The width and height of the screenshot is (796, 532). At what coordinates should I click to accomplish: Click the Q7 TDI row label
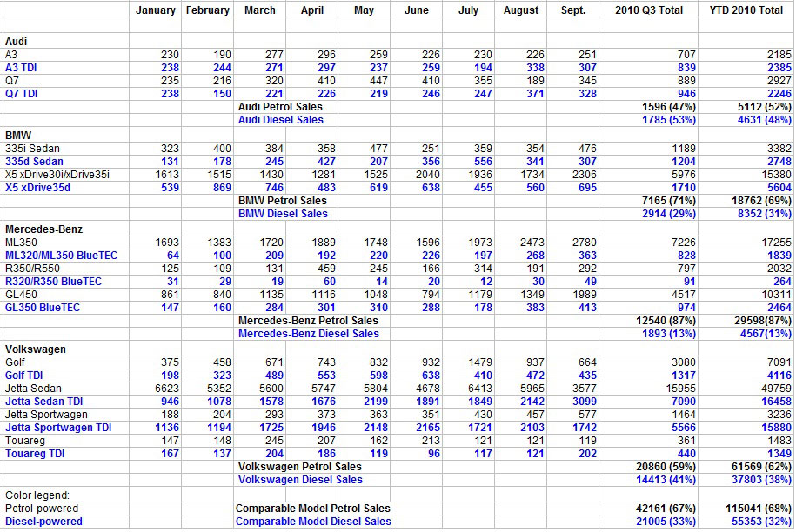click(x=22, y=93)
